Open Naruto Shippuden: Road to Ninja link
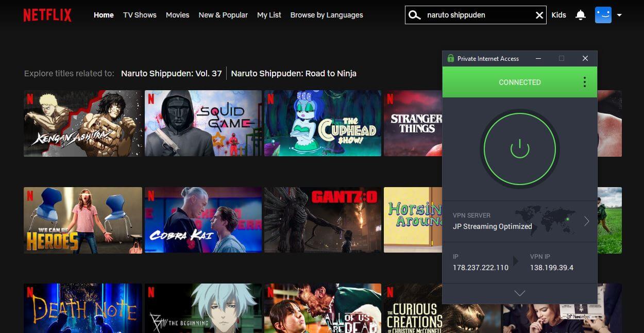Screen dimensions: 644x333 click(294, 73)
